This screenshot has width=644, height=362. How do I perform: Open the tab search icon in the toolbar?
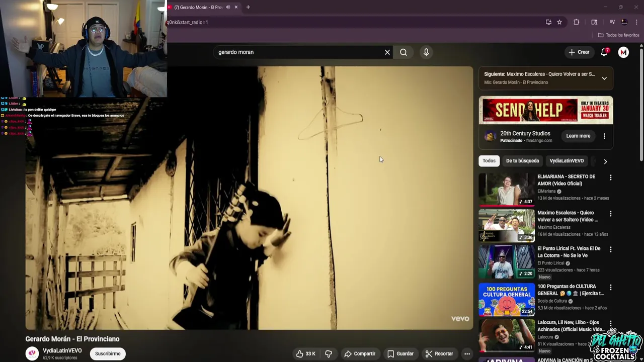click(x=594, y=22)
